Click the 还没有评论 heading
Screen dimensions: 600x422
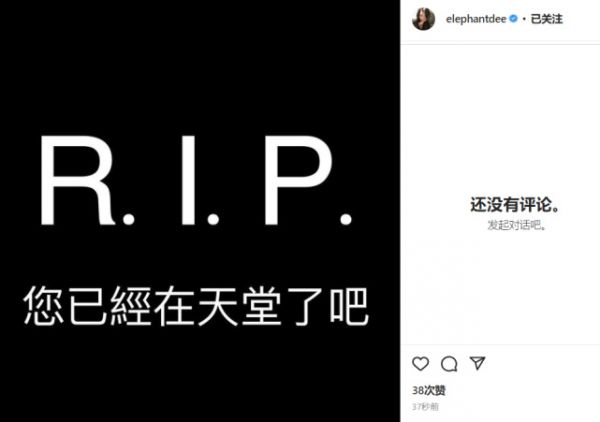[x=515, y=205]
